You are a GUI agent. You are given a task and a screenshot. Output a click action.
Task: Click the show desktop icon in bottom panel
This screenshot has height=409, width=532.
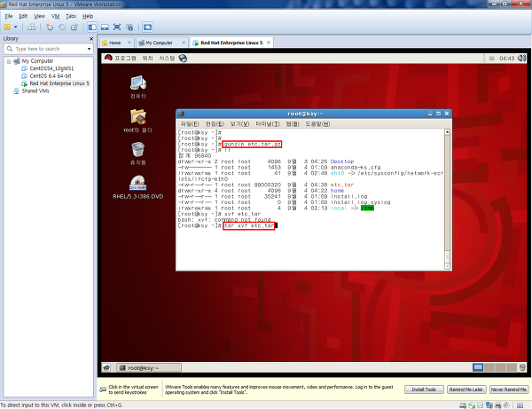click(107, 367)
